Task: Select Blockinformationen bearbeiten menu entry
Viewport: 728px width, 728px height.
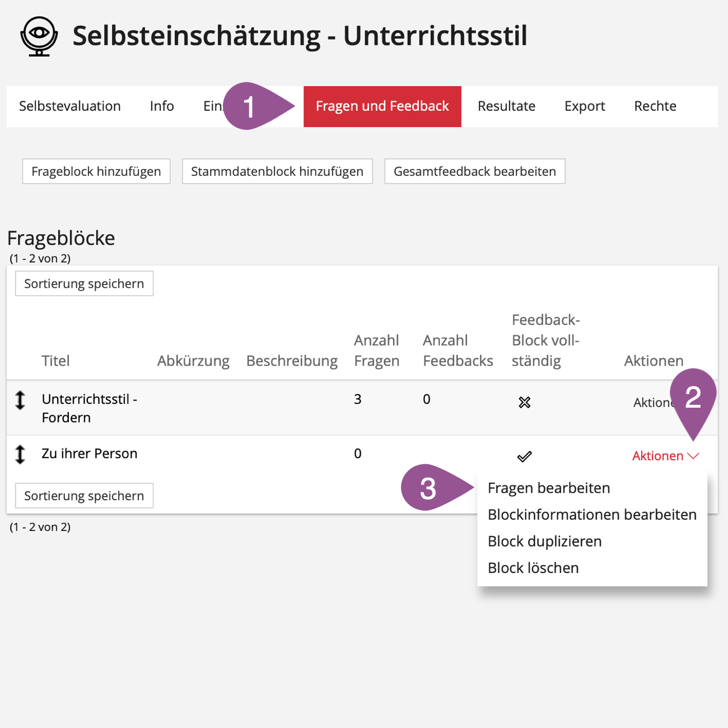Action: coord(592,515)
